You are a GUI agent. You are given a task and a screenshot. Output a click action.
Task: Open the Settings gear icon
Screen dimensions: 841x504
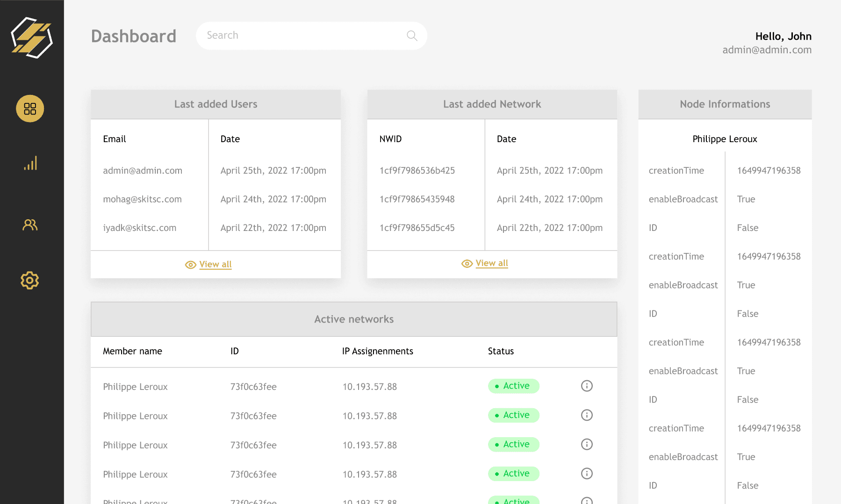30,280
